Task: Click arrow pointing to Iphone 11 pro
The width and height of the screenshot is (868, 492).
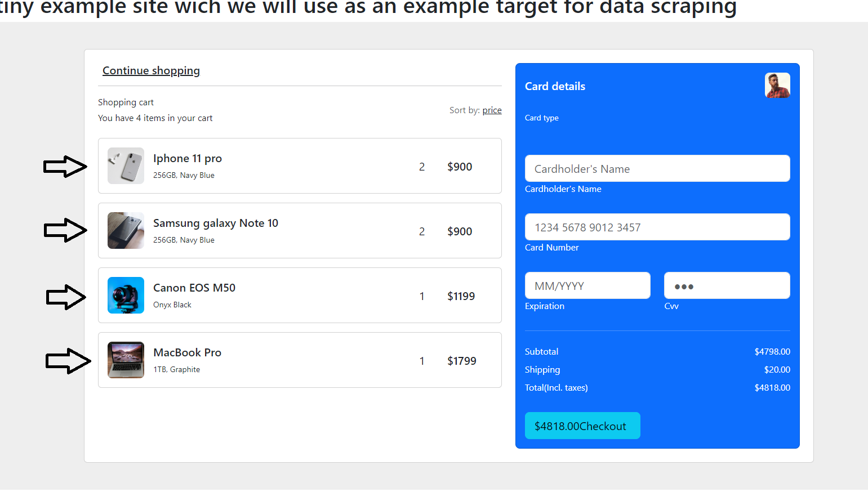Action: point(65,167)
